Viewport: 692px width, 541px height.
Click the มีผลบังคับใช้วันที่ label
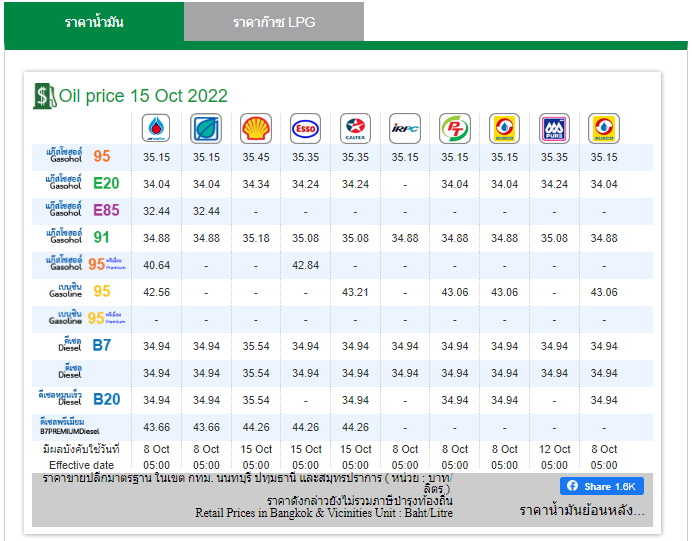[x=81, y=449]
